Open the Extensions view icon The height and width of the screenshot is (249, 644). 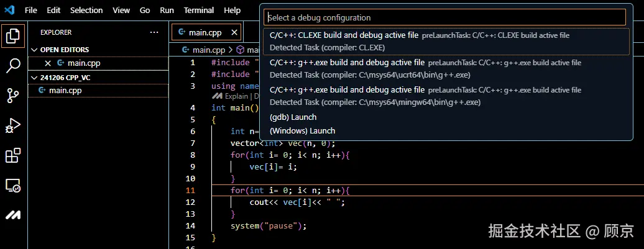click(13, 155)
